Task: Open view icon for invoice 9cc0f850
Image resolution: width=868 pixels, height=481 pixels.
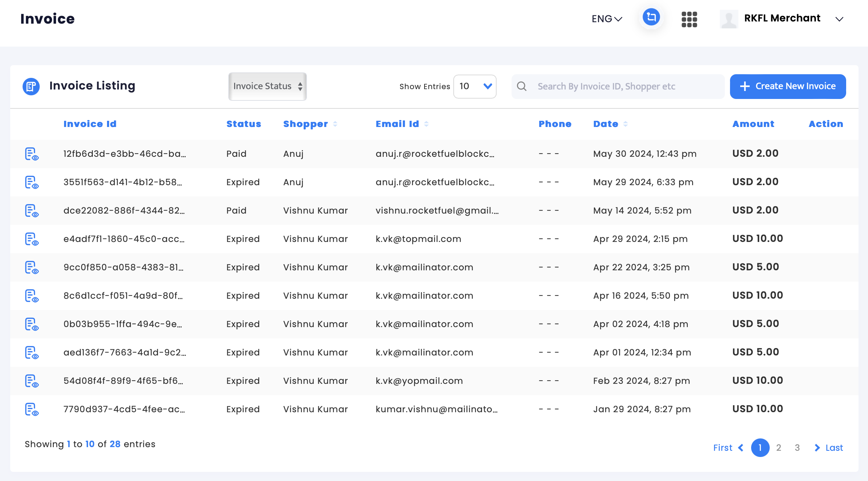Action: tap(32, 267)
